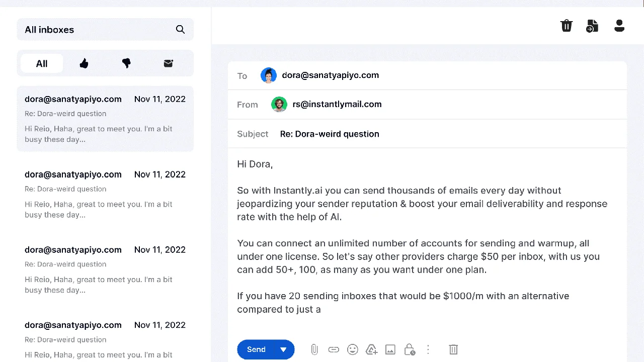644x362 pixels.
Task: Discard draft with the compose trash icon
Action: tap(453, 349)
